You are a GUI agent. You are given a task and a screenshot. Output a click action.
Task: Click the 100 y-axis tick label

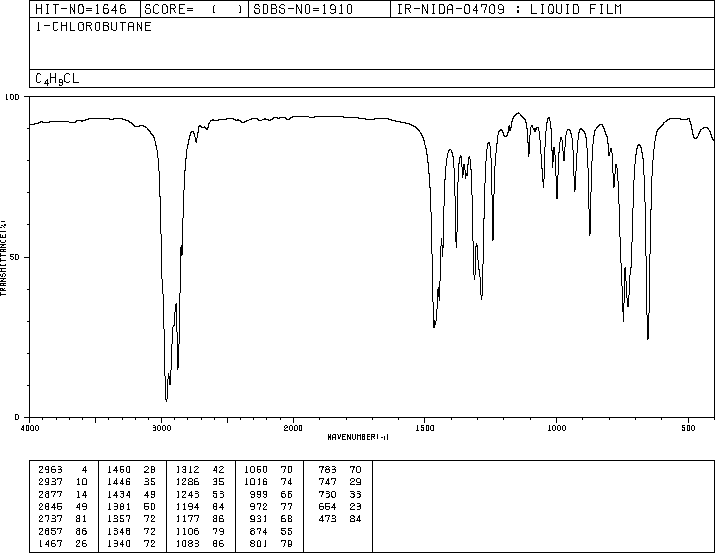pyautogui.click(x=12, y=97)
